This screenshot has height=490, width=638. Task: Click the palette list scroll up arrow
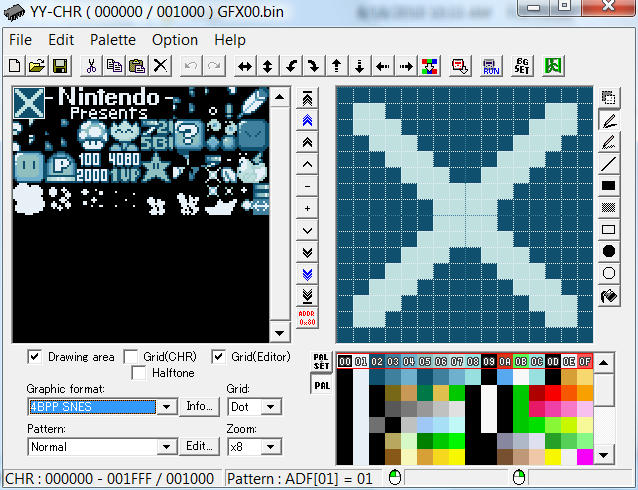click(604, 362)
